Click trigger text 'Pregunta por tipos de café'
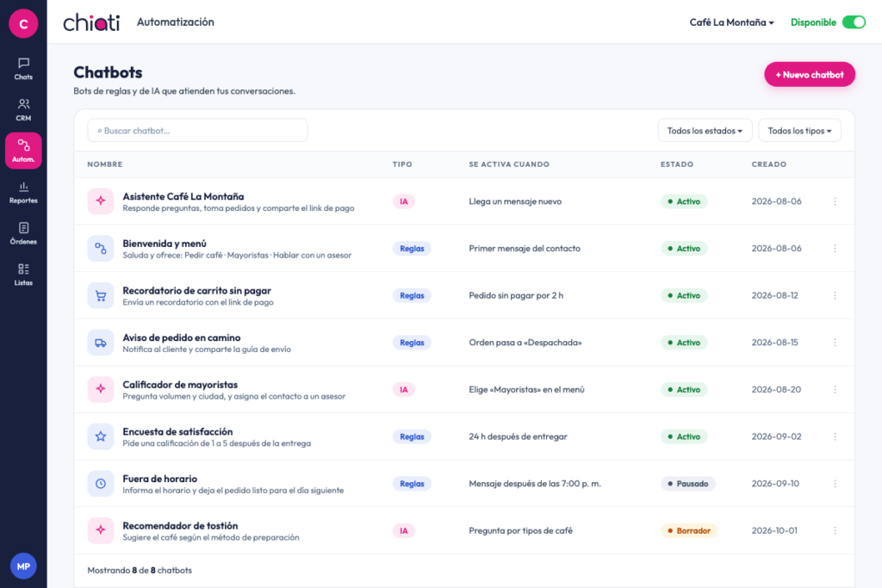The width and height of the screenshot is (882, 588). 521,530
